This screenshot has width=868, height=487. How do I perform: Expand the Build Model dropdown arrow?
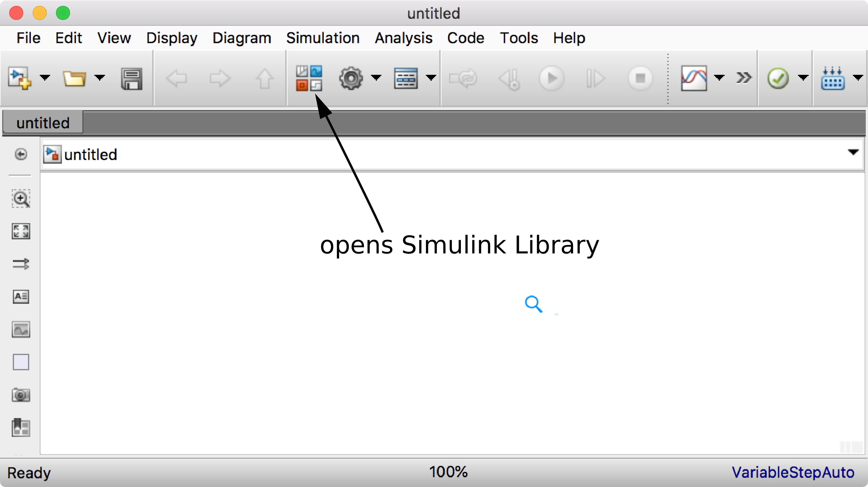(x=858, y=78)
